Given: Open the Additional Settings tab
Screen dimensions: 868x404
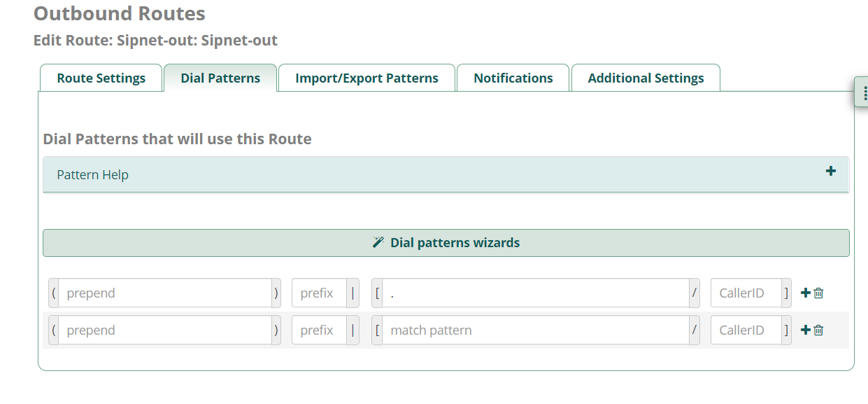Looking at the screenshot, I should (646, 78).
